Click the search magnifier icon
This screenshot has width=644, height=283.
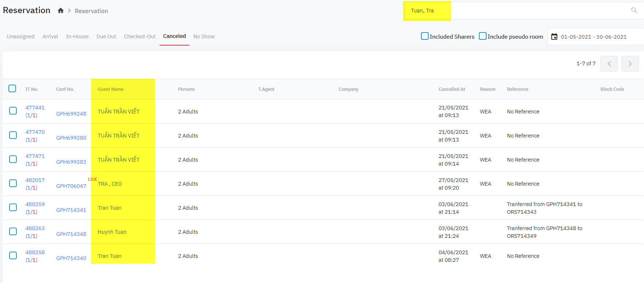pos(634,11)
